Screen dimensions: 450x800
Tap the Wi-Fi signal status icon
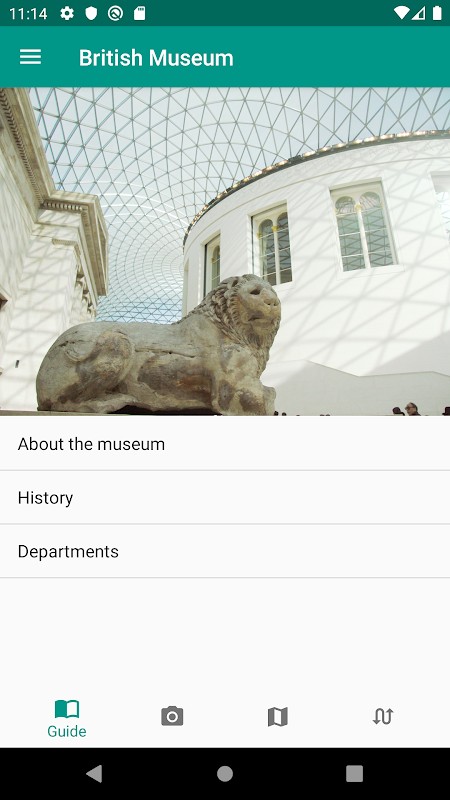[x=402, y=13]
